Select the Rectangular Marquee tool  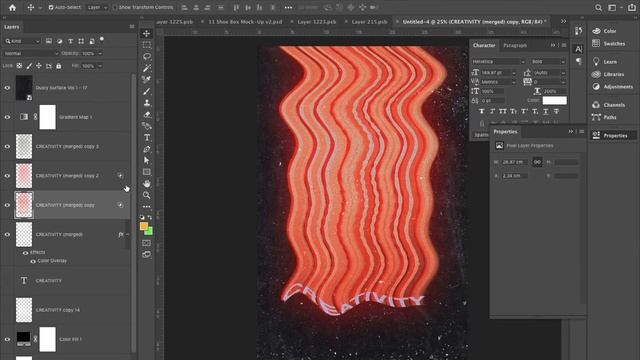pyautogui.click(x=147, y=45)
